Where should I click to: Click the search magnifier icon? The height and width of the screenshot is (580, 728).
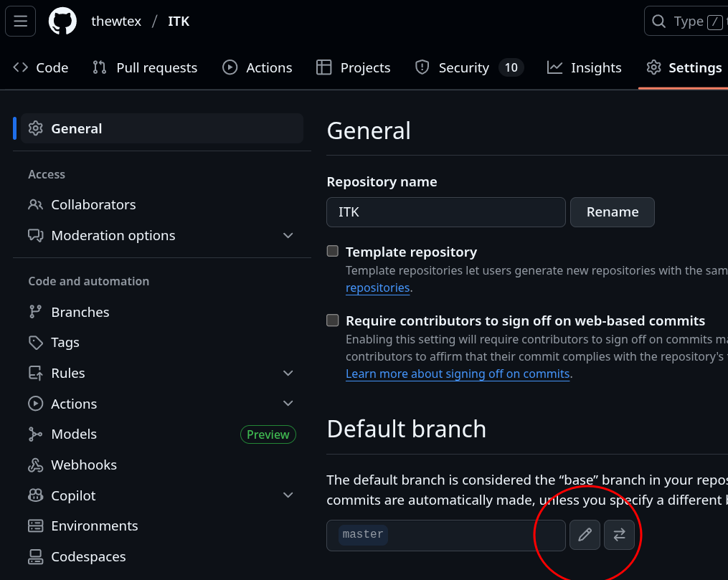tap(658, 22)
